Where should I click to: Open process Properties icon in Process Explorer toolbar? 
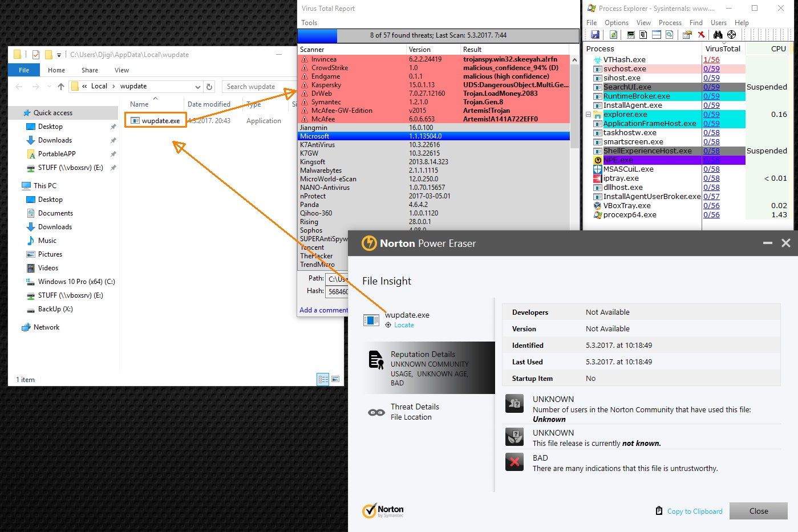(x=687, y=35)
